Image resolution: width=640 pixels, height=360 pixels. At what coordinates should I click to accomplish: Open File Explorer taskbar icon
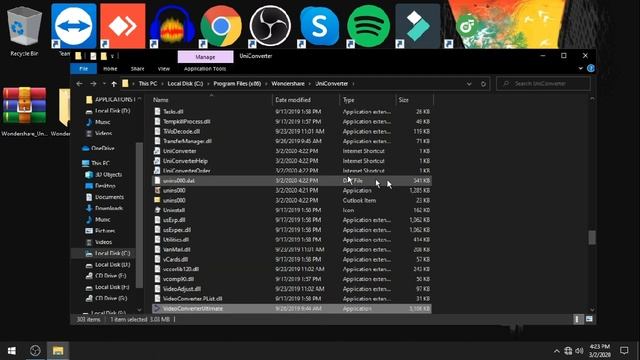(x=58, y=351)
